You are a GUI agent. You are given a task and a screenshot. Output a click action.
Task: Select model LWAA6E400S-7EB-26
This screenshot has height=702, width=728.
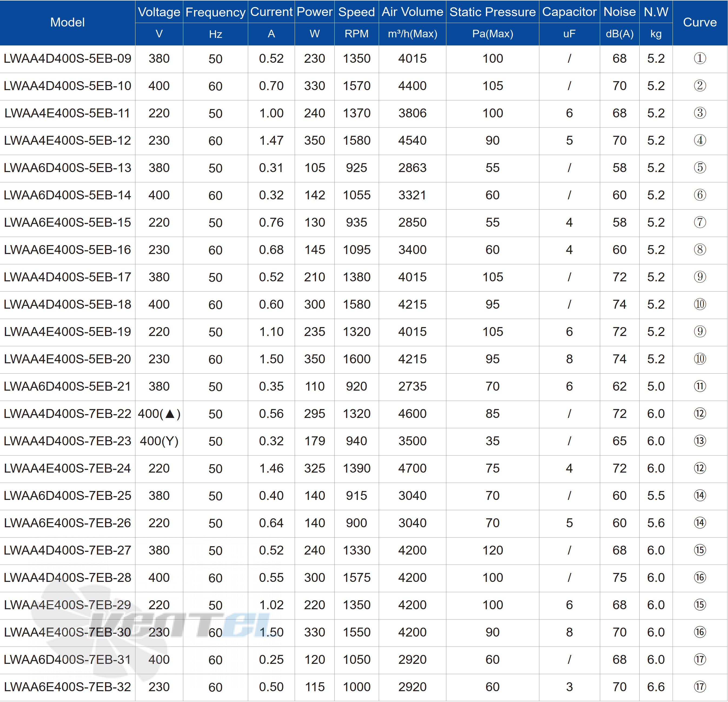point(67,523)
